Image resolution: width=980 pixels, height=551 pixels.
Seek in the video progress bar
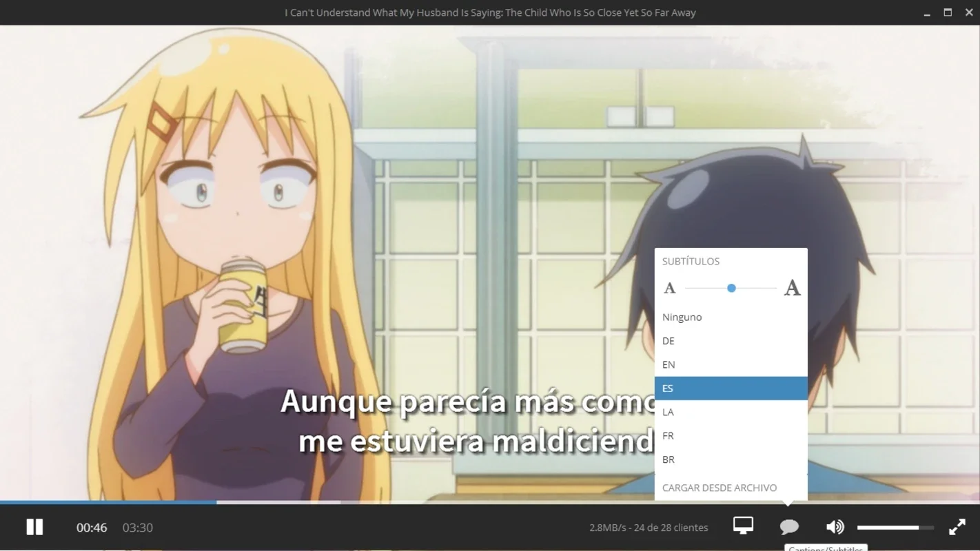pyautogui.click(x=490, y=502)
